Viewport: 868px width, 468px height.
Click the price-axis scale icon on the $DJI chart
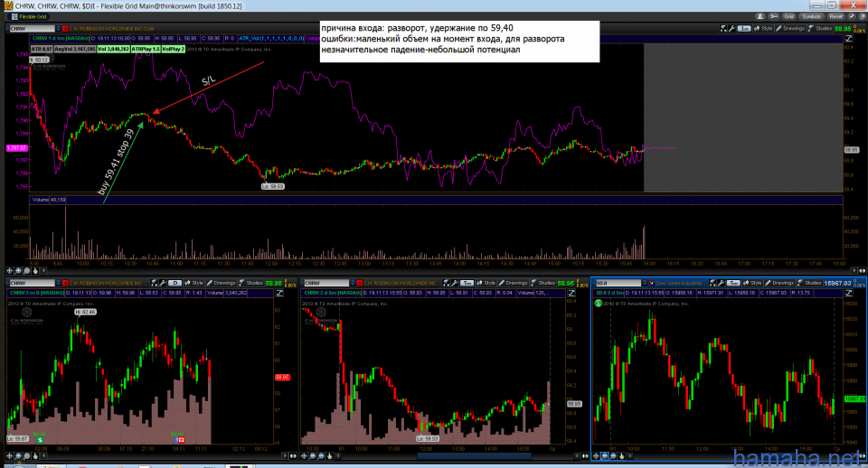tap(849, 294)
